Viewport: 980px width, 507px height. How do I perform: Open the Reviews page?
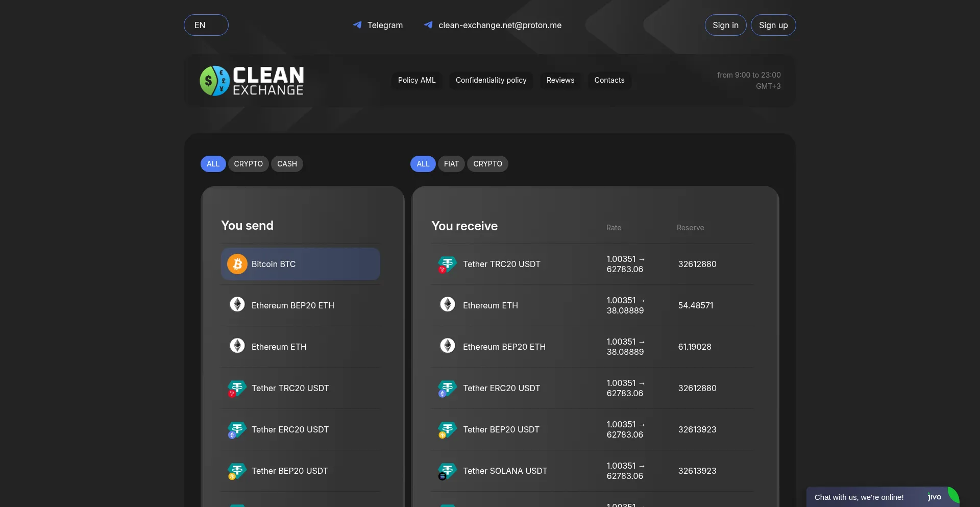point(560,80)
